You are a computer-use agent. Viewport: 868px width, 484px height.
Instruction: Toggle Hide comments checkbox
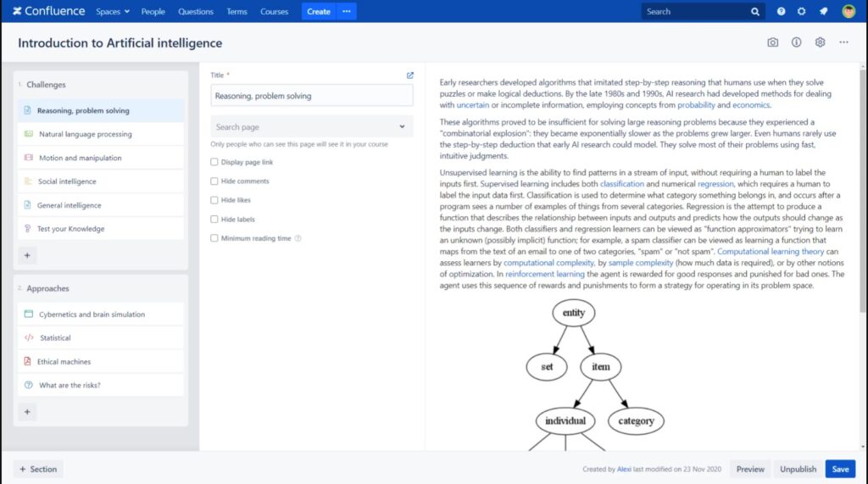pyautogui.click(x=214, y=181)
